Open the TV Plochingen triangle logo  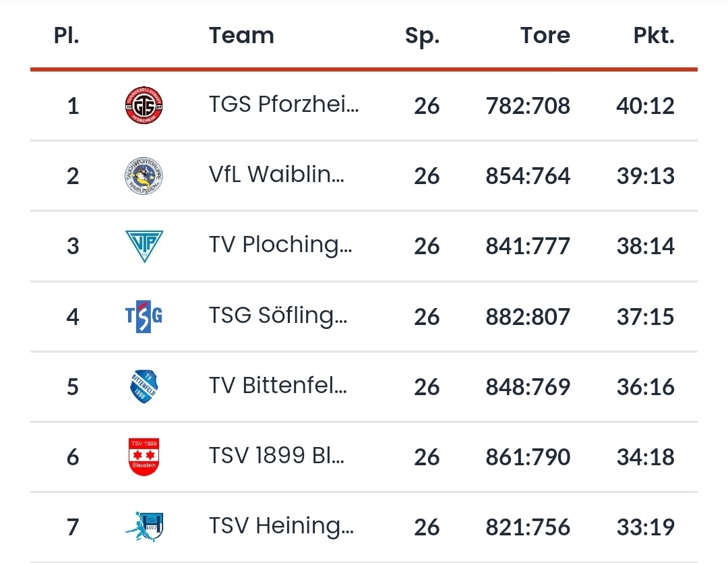pos(144,246)
